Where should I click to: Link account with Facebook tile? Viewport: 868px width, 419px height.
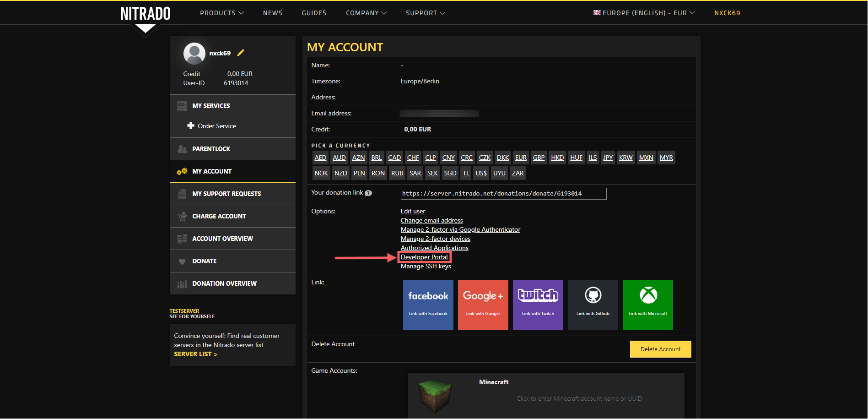[428, 305]
